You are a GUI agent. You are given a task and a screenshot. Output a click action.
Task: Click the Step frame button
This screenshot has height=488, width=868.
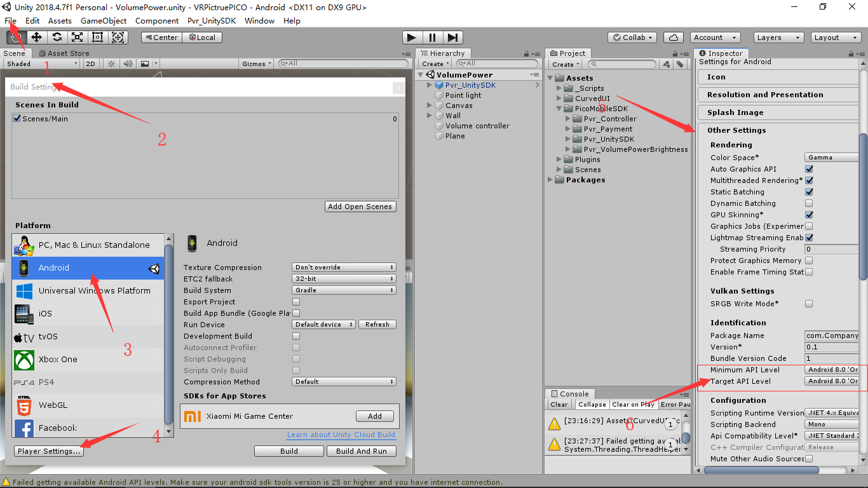(452, 37)
